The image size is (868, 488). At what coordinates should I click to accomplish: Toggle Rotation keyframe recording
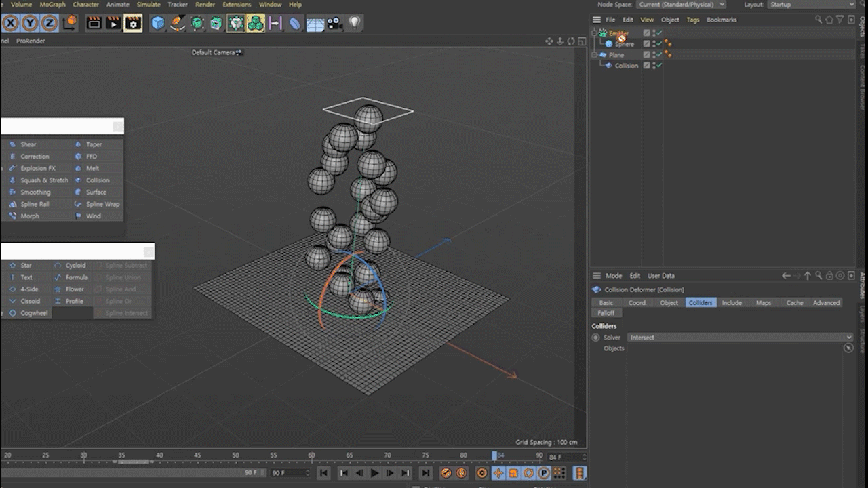(x=528, y=473)
